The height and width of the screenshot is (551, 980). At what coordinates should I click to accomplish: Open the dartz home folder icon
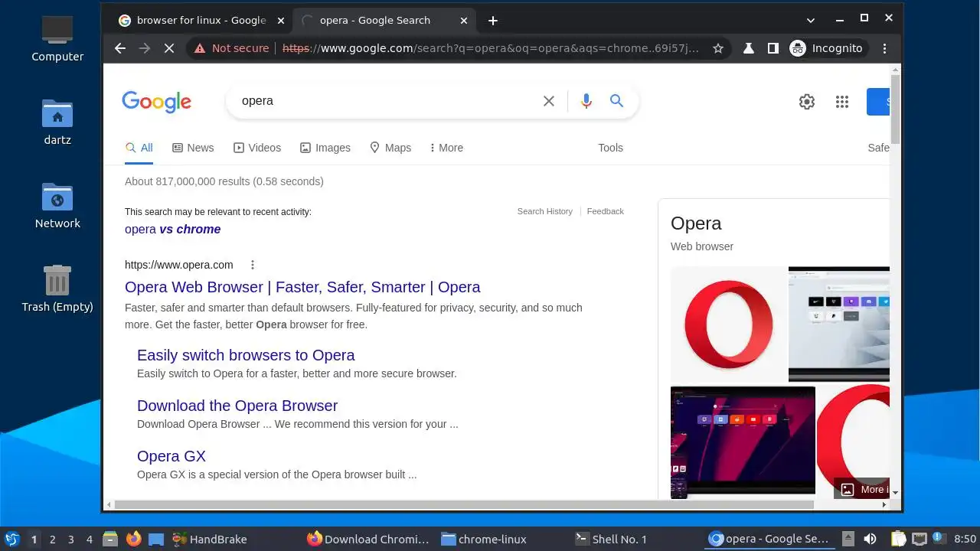57,122
